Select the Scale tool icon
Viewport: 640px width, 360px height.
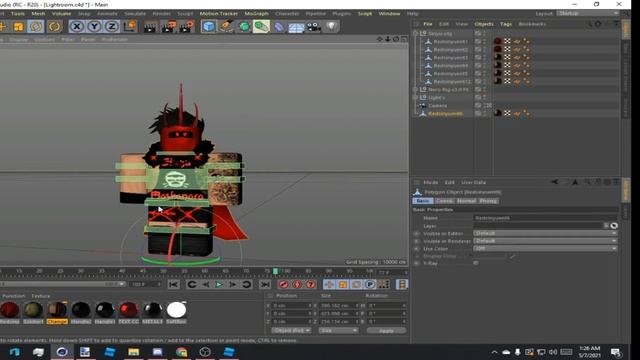tap(18, 27)
